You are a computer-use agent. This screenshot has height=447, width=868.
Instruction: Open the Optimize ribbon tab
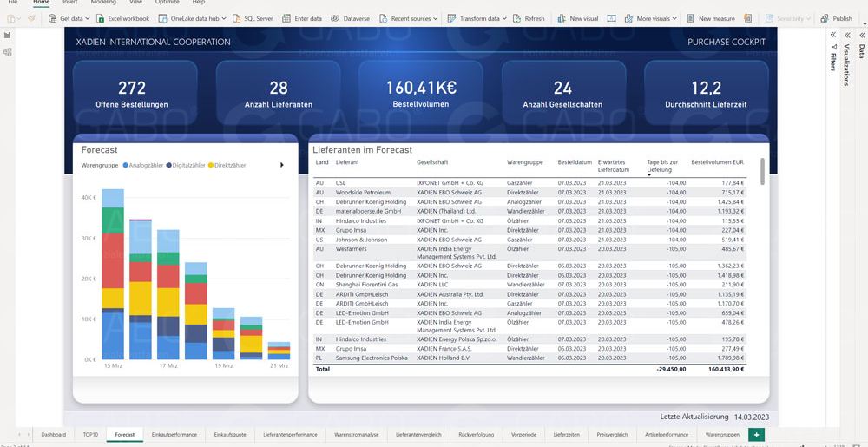(x=168, y=3)
